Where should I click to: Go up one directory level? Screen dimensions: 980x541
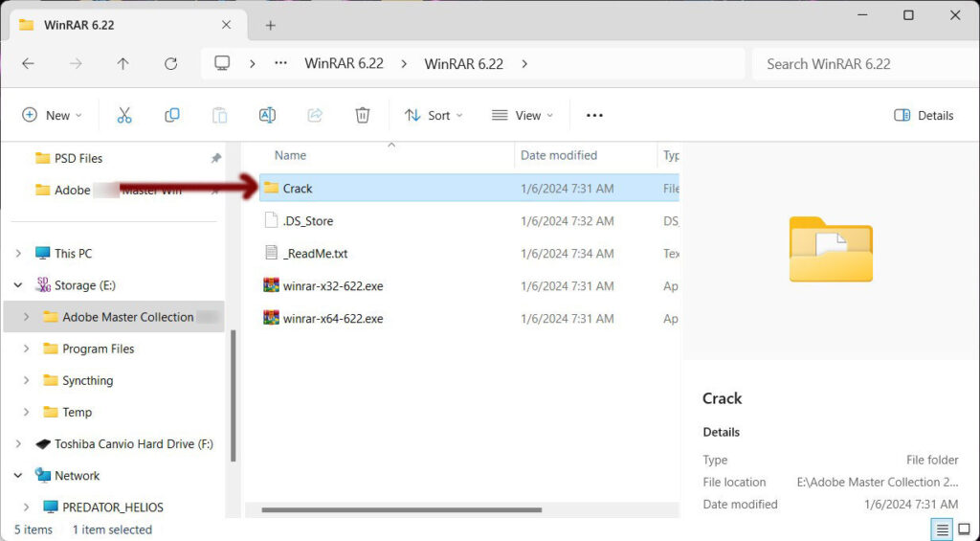tap(122, 64)
